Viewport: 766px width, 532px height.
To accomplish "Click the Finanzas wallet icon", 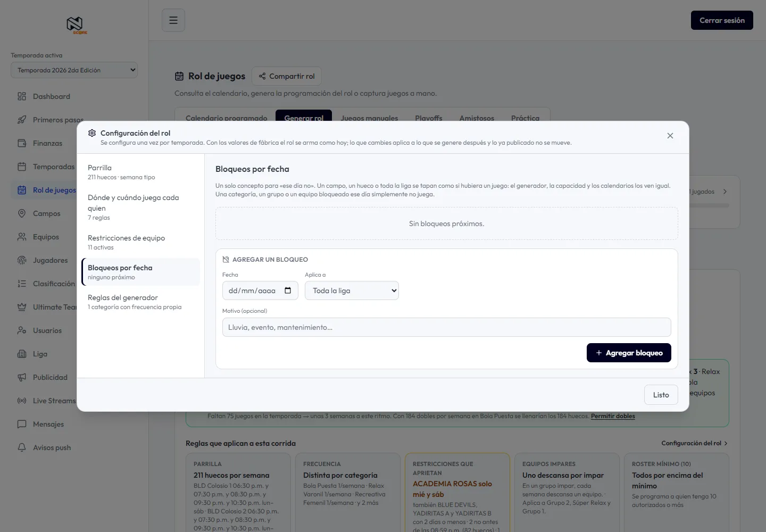I will click(x=22, y=143).
